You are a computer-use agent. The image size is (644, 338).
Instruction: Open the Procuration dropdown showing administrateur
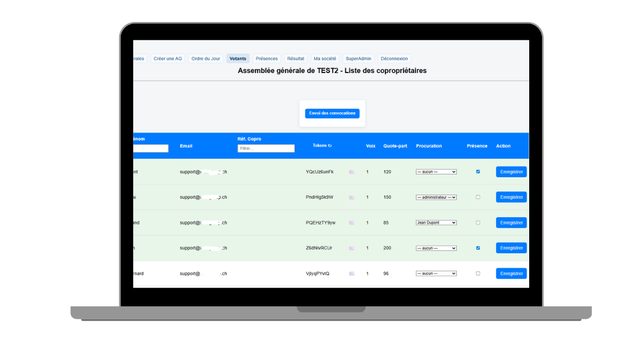(x=436, y=197)
